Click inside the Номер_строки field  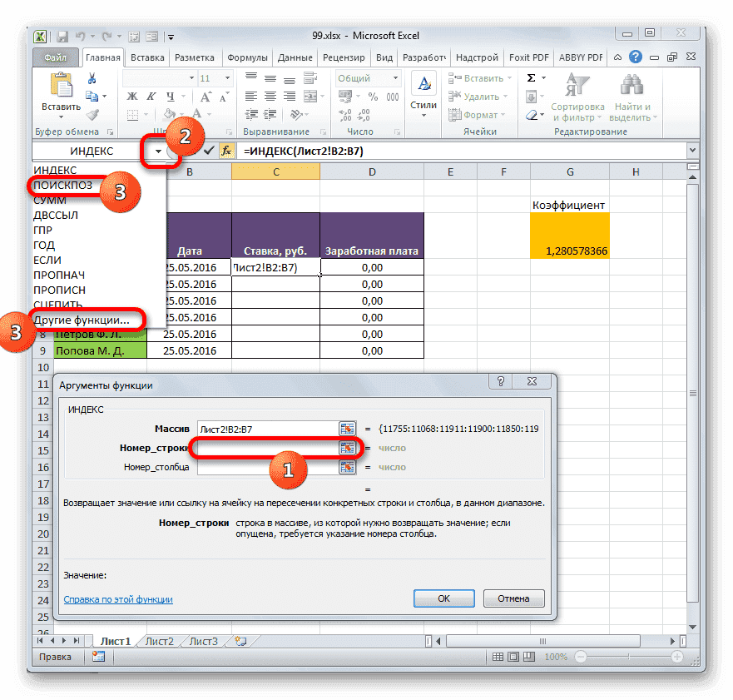coord(266,448)
